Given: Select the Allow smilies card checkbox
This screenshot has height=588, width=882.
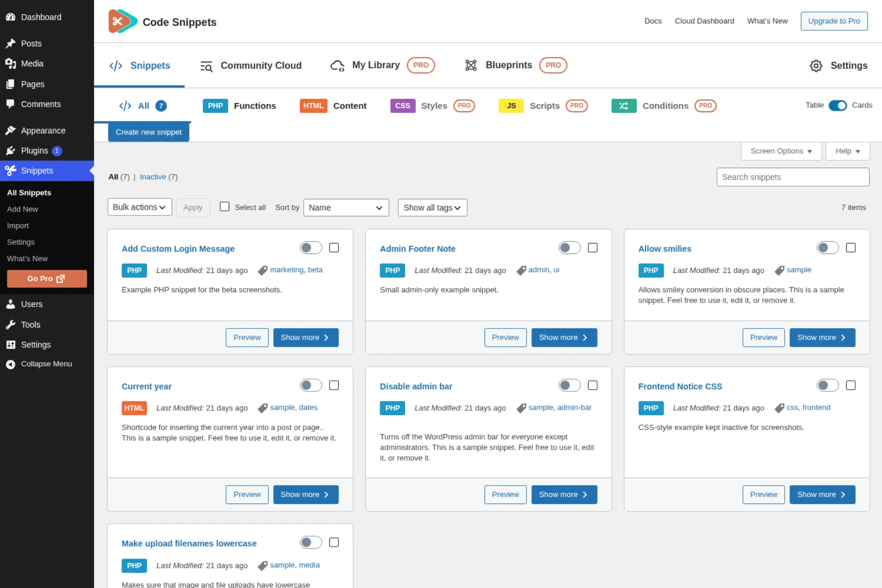Looking at the screenshot, I should 851,248.
